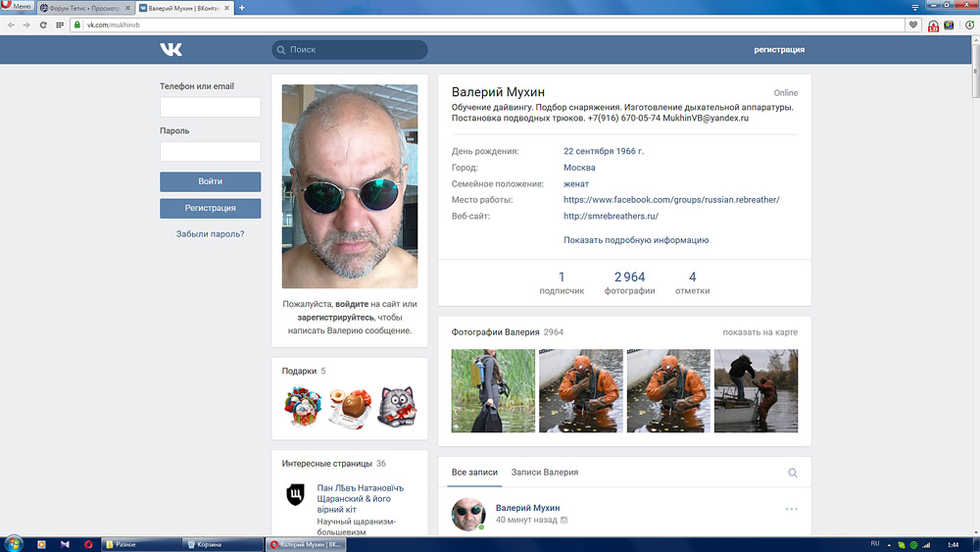Click the Регистрация button
Viewport: 980px width, 552px height.
click(210, 208)
